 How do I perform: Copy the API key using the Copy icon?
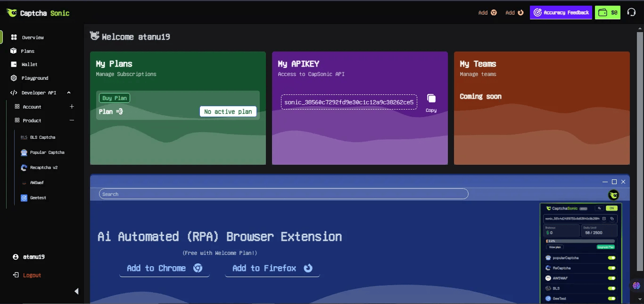pos(431,99)
